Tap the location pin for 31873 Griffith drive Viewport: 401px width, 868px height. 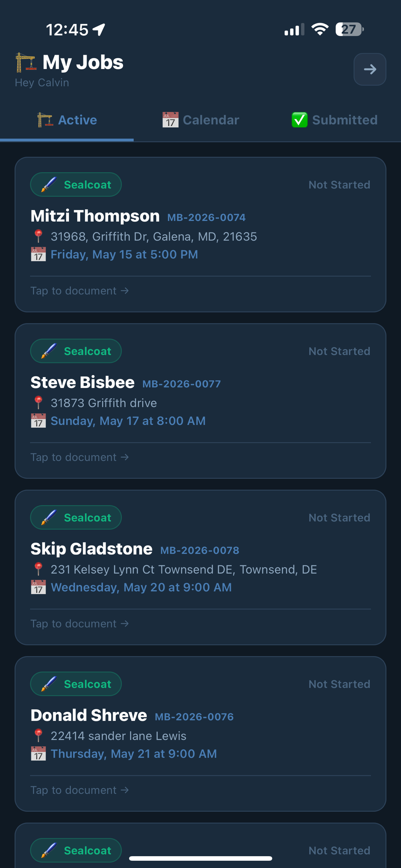point(38,403)
